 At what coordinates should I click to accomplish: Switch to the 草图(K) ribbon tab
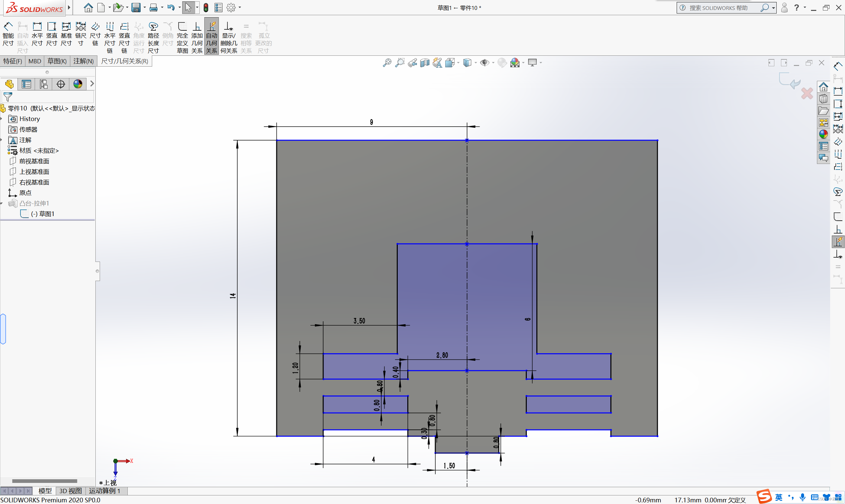pos(57,61)
